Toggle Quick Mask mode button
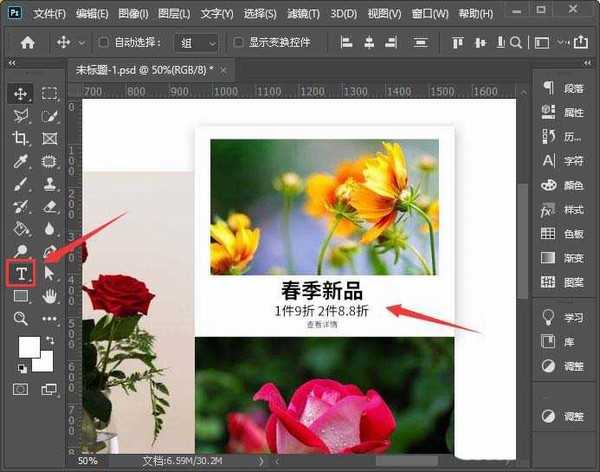 coord(21,387)
